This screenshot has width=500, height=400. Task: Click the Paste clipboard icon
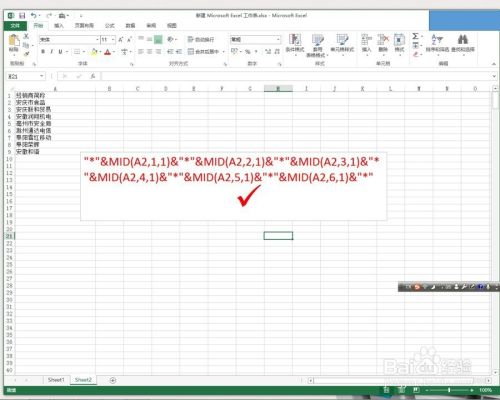tap(14, 41)
